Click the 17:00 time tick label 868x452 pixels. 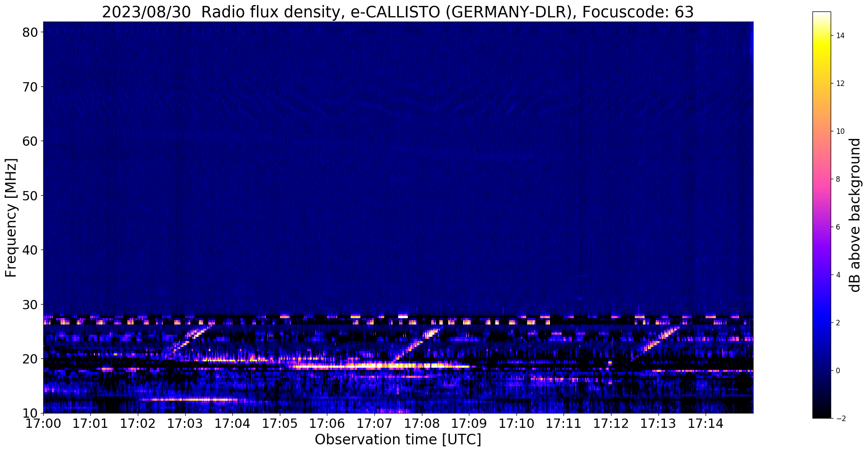[x=43, y=423]
